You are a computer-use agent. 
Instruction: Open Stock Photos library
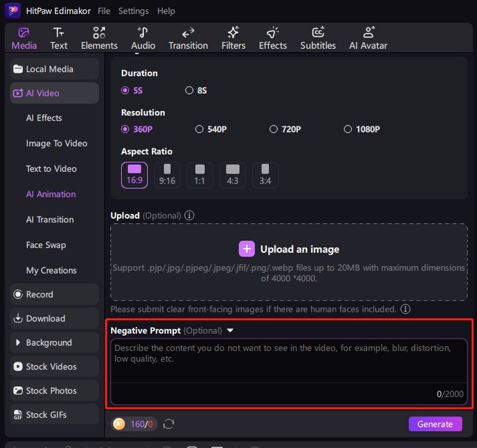[54, 390]
